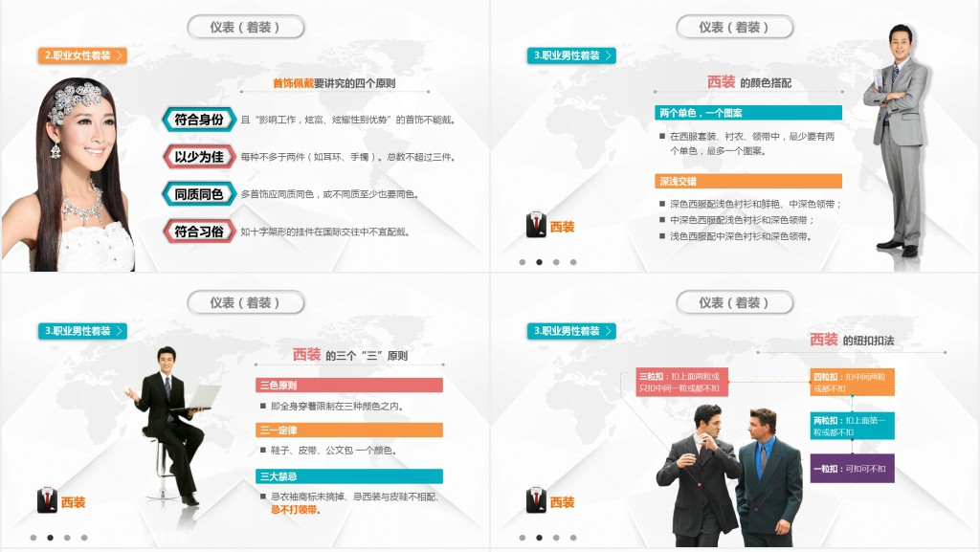980x552 pixels.
Task: Select the last page dot in the button-fastening slide
Action: (x=574, y=538)
